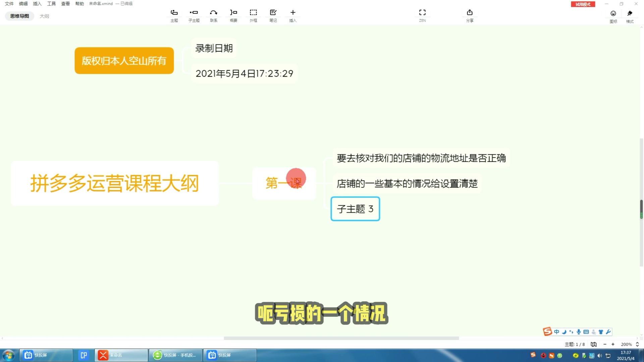The width and height of the screenshot is (644, 362).
Task: Toggle Chinese/English mode 中 in Sogou bar
Action: click(x=557, y=332)
